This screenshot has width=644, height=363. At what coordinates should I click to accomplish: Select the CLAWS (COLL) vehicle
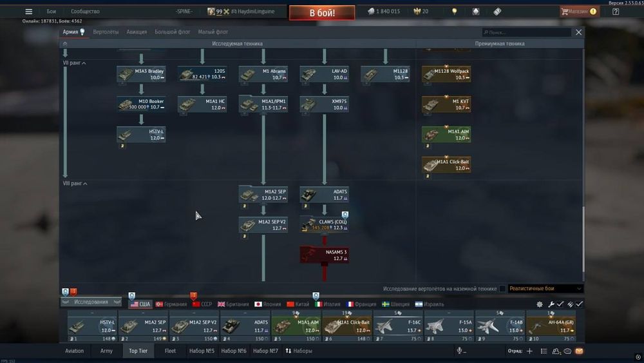[x=325, y=225]
